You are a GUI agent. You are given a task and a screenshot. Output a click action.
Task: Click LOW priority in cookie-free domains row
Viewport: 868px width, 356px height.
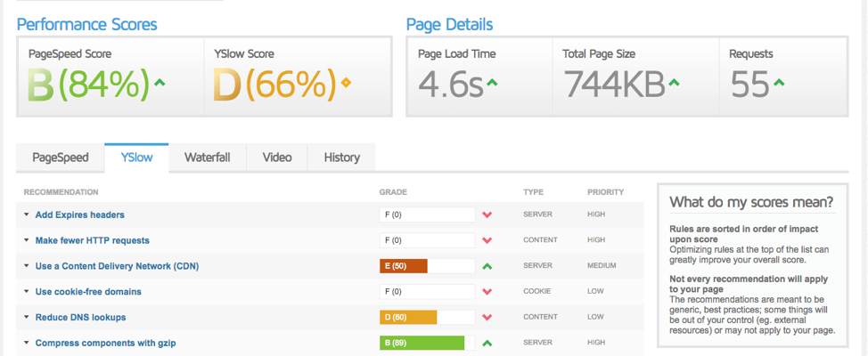[x=595, y=291]
